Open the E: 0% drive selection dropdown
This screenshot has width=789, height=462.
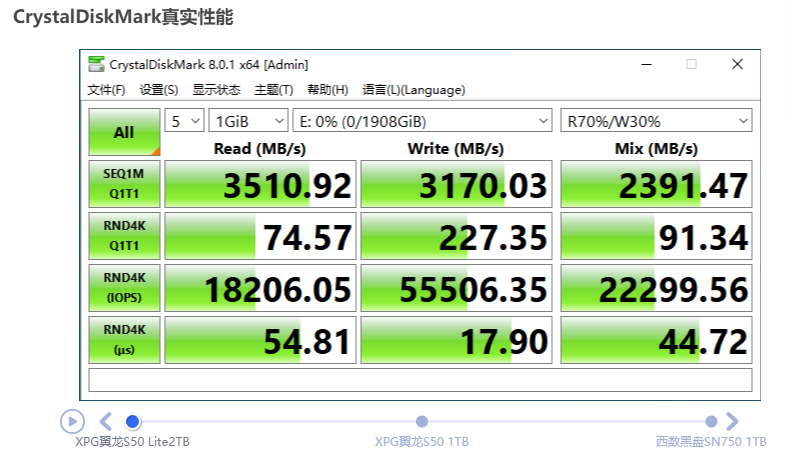[x=422, y=121]
